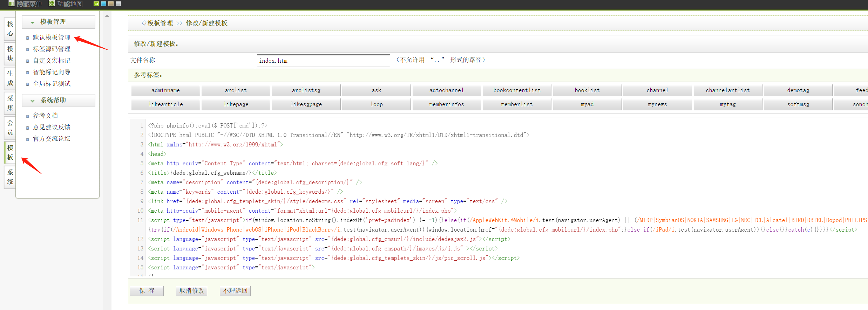The image size is (868, 310).
Task: Insert the booklist reference tag
Action: tap(587, 90)
